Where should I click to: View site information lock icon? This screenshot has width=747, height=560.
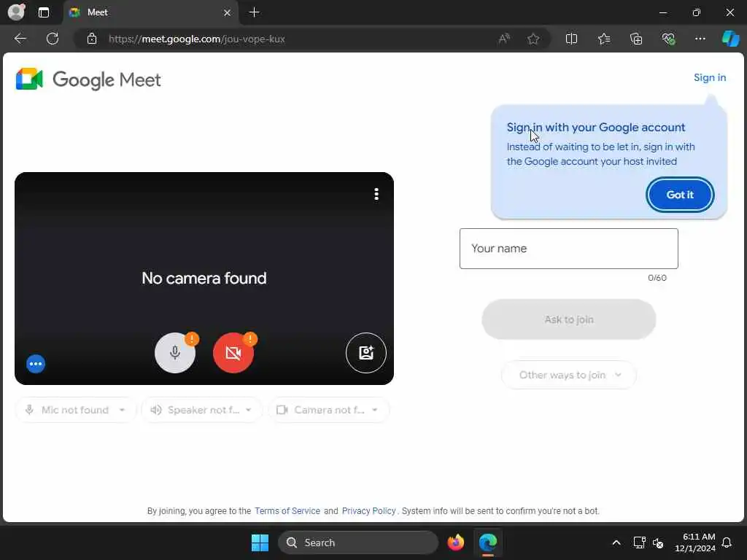coord(91,39)
